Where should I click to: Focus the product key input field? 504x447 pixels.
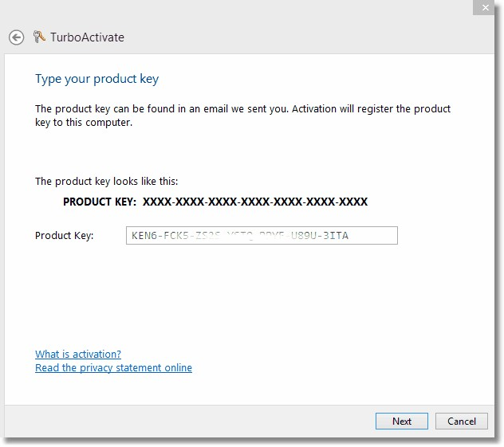[x=262, y=236]
